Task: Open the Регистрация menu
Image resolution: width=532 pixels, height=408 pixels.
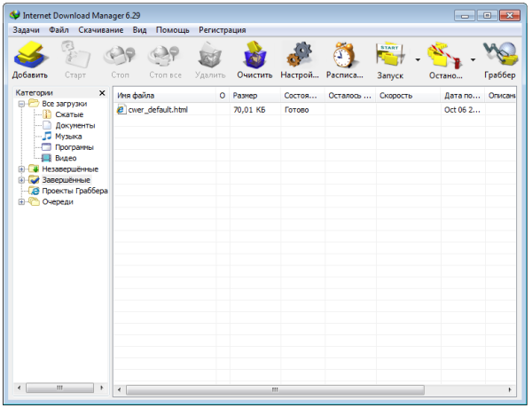Action: coord(223,30)
